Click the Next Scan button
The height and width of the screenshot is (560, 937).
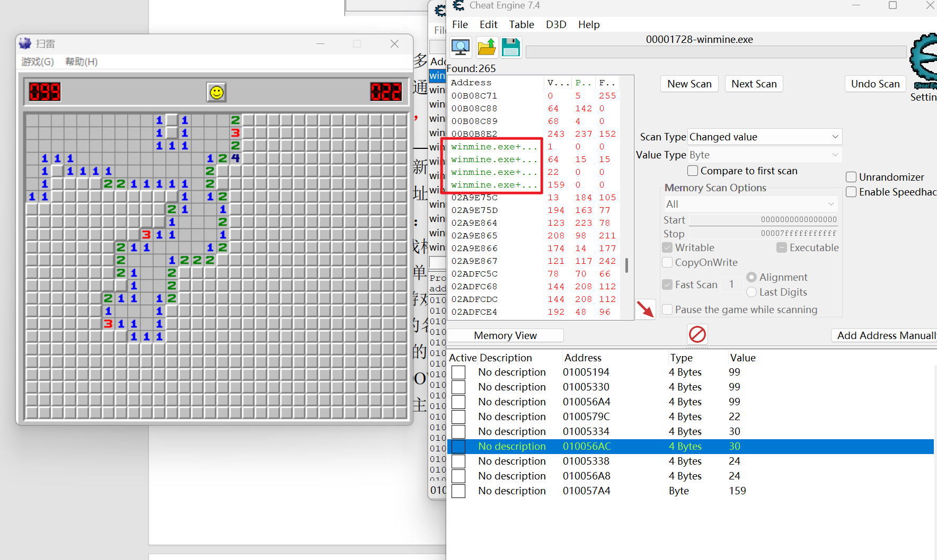[754, 84]
